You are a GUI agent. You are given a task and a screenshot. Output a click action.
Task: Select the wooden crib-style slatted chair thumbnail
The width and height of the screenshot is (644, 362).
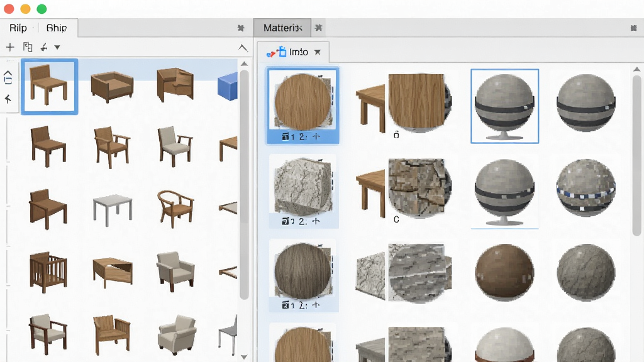(x=48, y=272)
